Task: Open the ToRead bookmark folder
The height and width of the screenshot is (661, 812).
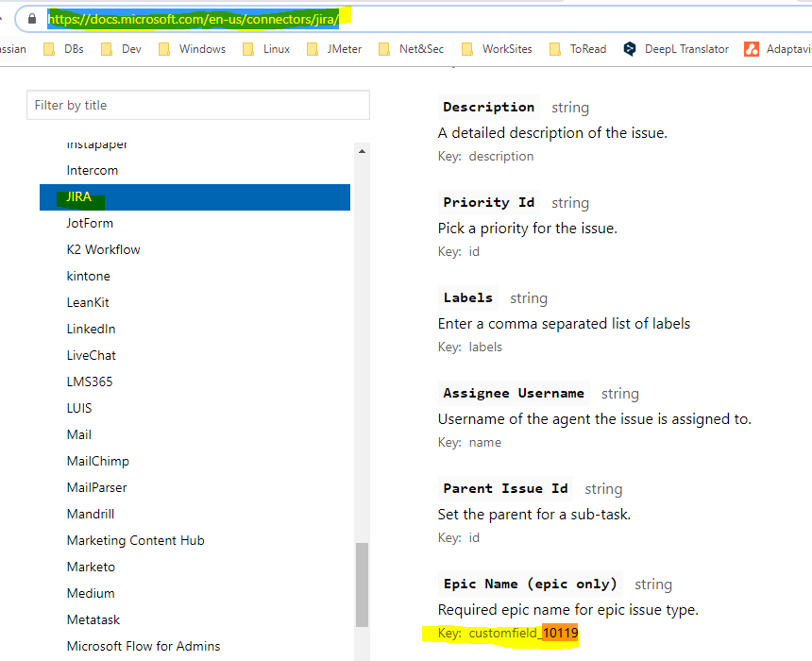Action: (578, 49)
